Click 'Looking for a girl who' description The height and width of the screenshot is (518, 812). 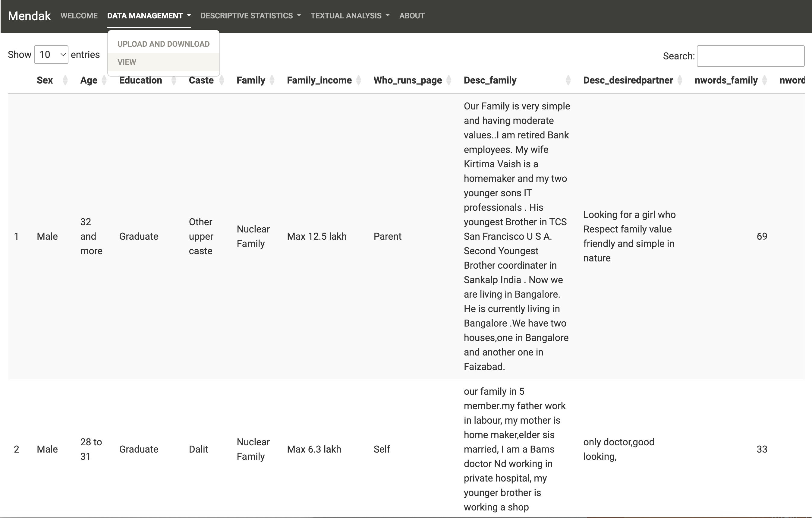tap(629, 236)
